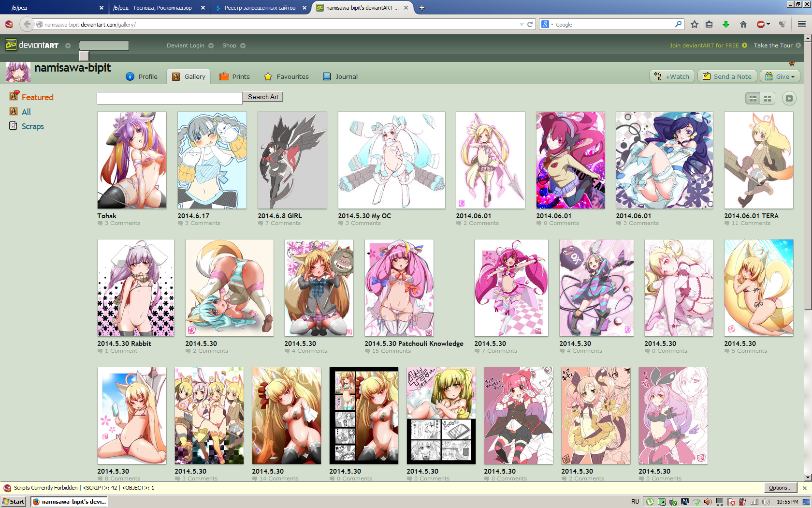Image resolution: width=812 pixels, height=508 pixels.
Task: Open NoScript Options button in status bar
Action: tap(780, 488)
